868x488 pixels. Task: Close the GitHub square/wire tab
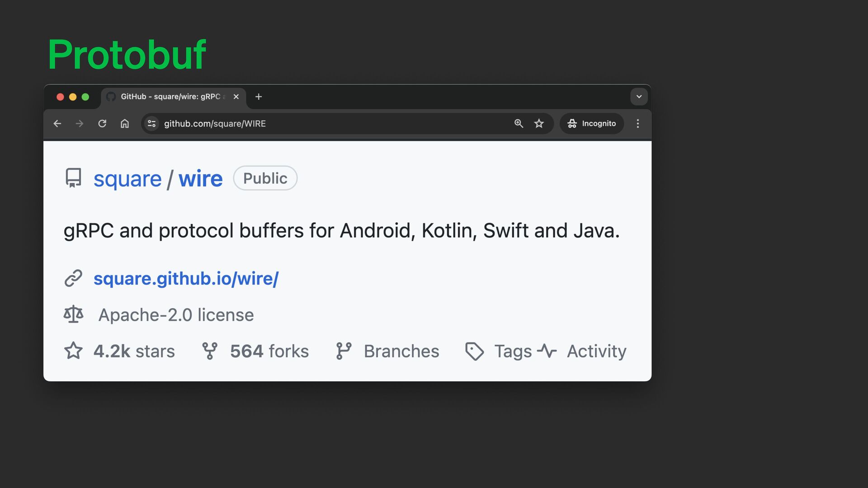click(236, 97)
